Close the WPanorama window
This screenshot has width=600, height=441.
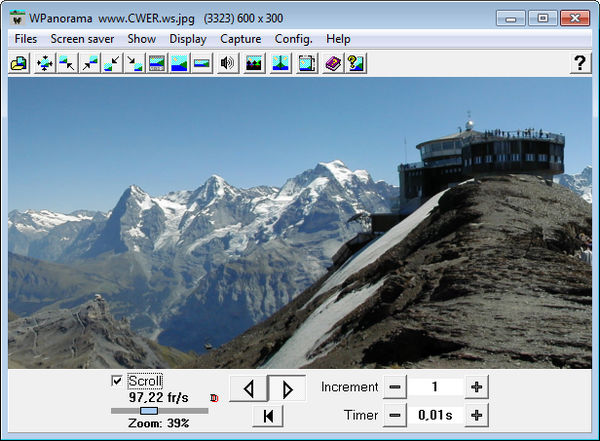click(575, 18)
